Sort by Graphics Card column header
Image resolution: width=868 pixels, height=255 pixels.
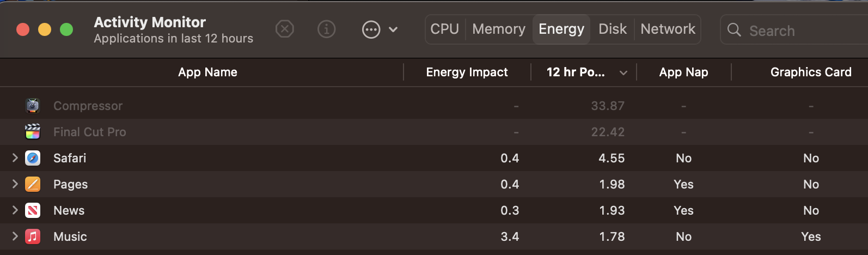point(811,72)
